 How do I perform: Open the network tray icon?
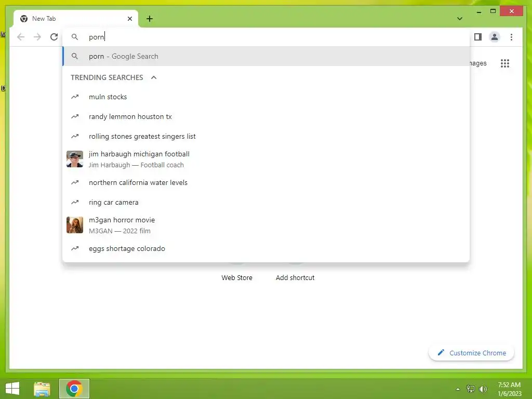coord(471,389)
